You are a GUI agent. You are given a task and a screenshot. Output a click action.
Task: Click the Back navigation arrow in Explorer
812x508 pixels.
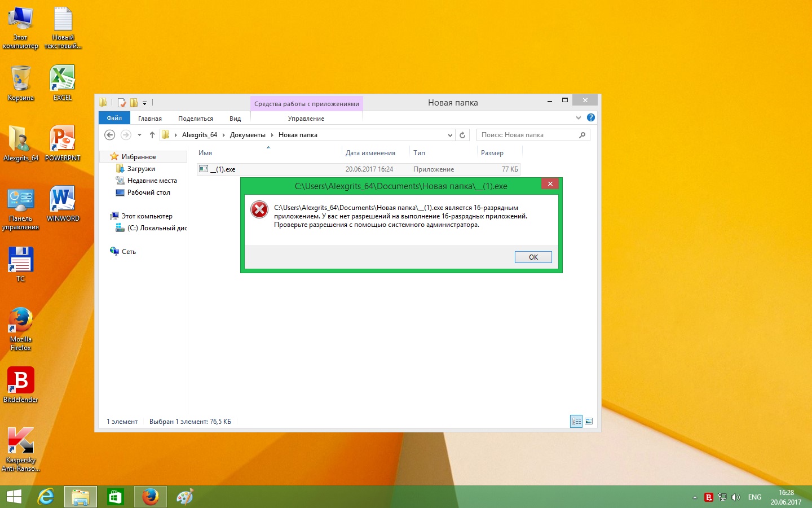110,135
